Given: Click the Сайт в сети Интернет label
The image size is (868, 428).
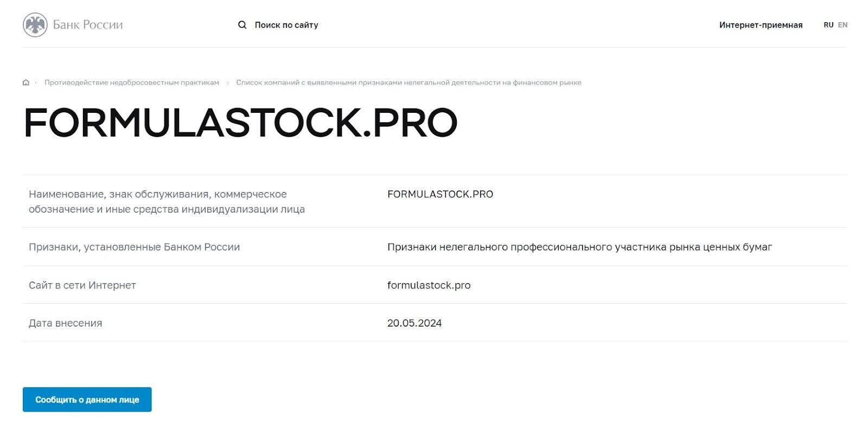Looking at the screenshot, I should pos(82,285).
